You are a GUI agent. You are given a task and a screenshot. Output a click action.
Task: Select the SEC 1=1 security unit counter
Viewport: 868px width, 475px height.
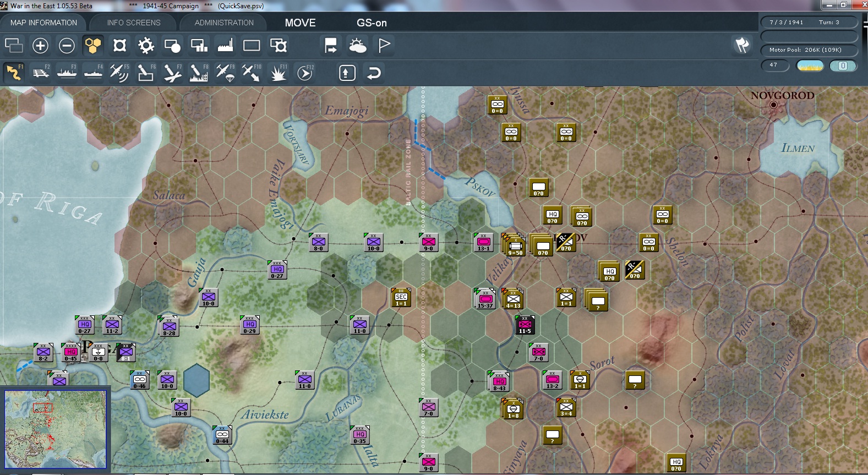tap(401, 298)
